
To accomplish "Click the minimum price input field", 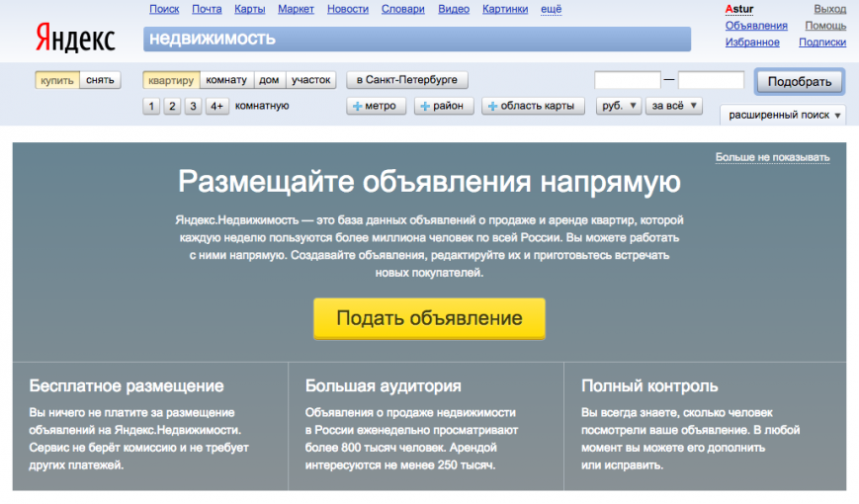I will tap(627, 81).
